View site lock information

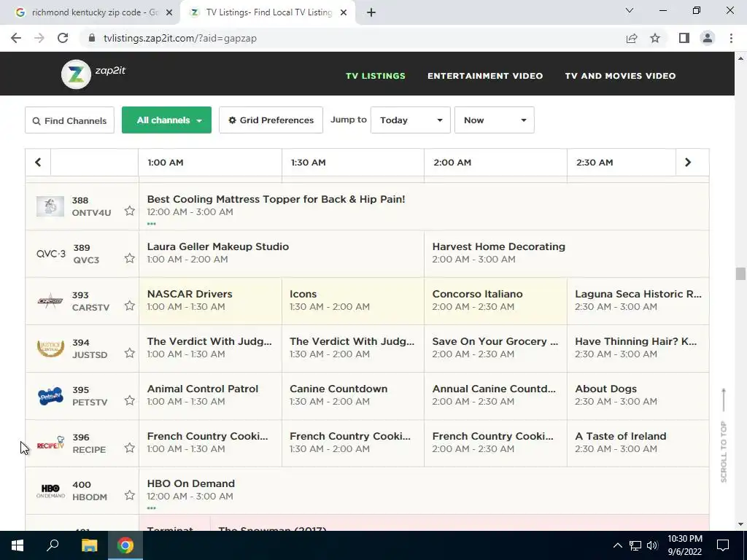(x=92, y=38)
